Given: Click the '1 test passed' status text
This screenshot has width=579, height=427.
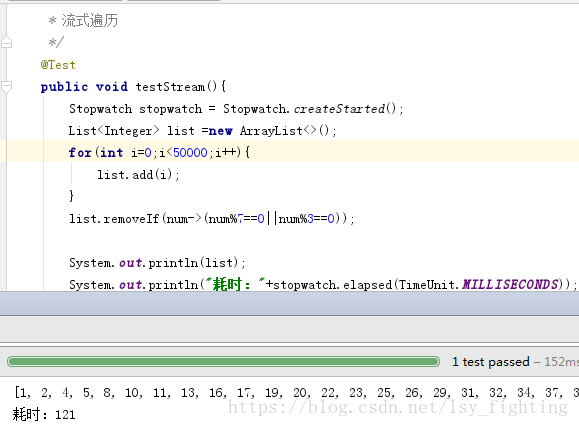Looking at the screenshot, I should point(491,362).
